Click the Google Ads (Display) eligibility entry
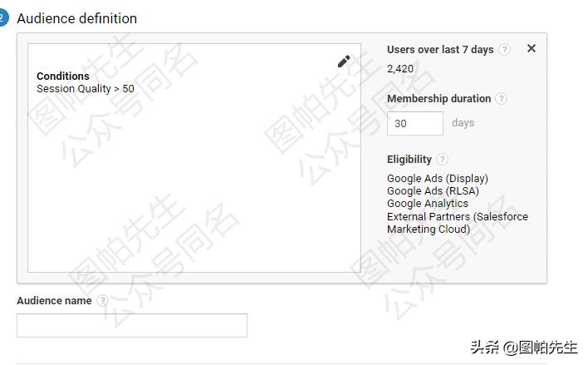 438,179
